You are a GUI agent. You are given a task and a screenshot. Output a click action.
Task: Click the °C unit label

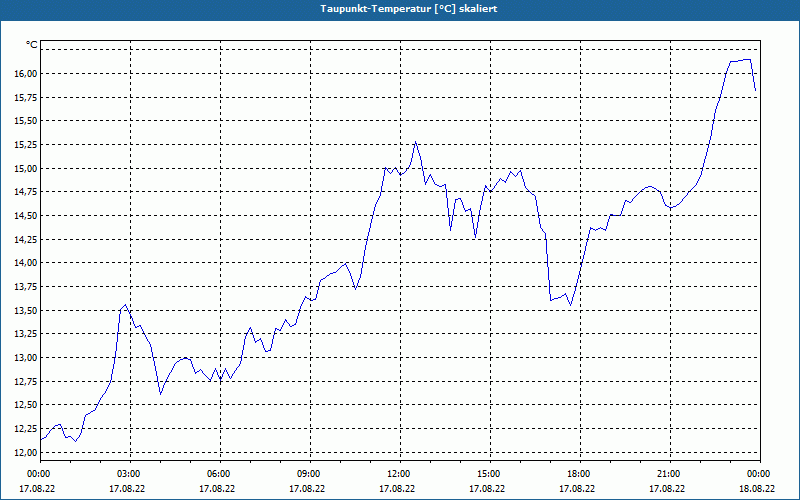(x=32, y=45)
